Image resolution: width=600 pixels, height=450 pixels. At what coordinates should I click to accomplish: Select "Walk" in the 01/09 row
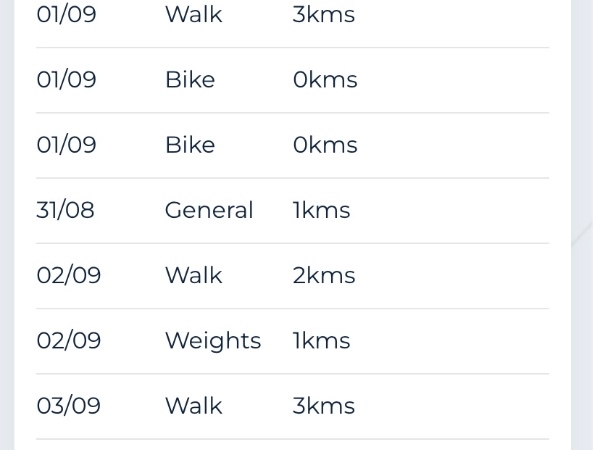(193, 16)
